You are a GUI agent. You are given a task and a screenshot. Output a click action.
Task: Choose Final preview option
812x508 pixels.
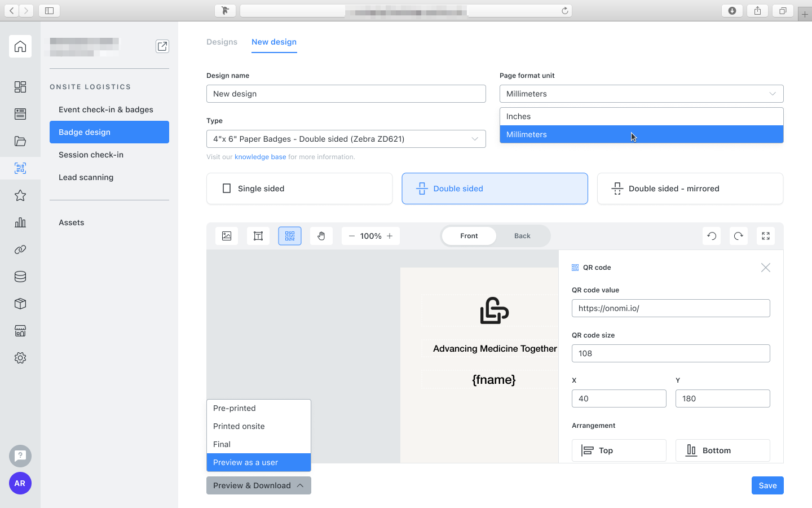pos(259,444)
